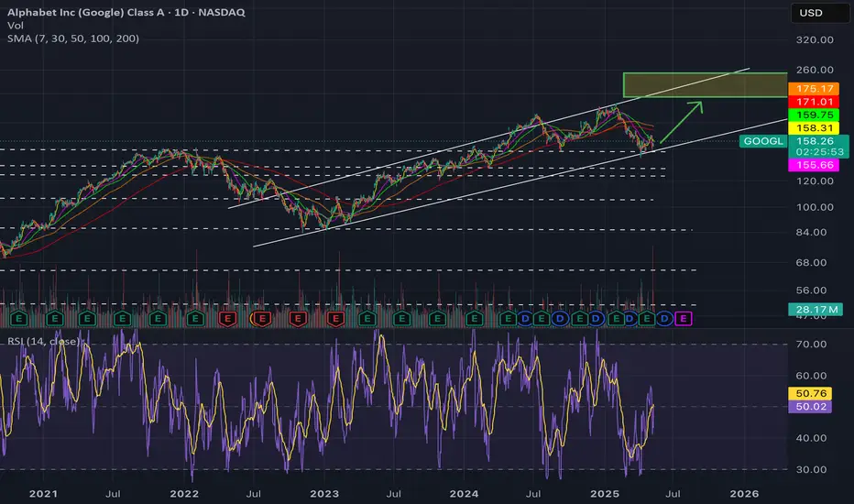854x504 pixels.
Task: Click the 2023 time axis label
Action: tap(324, 494)
